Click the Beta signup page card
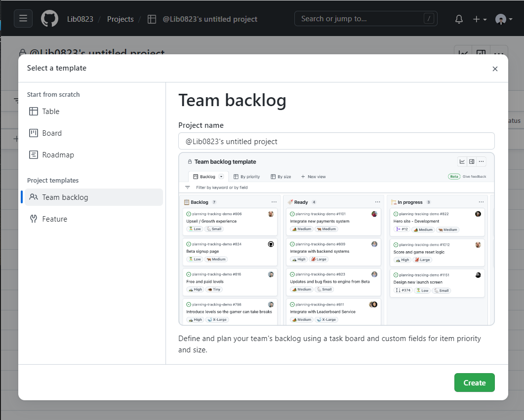 (x=230, y=252)
